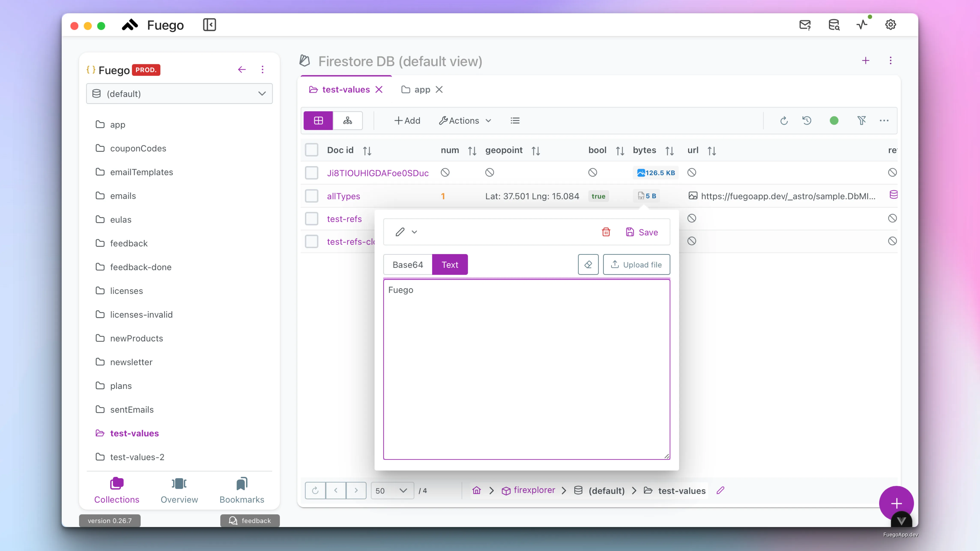Check the header checkbox to select all rows
This screenshot has width=980, height=551.
312,149
